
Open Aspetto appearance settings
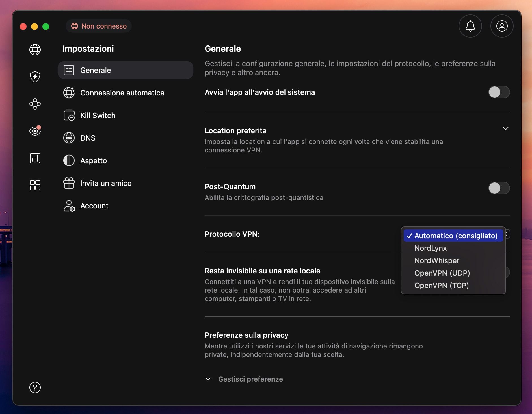pyautogui.click(x=126, y=160)
